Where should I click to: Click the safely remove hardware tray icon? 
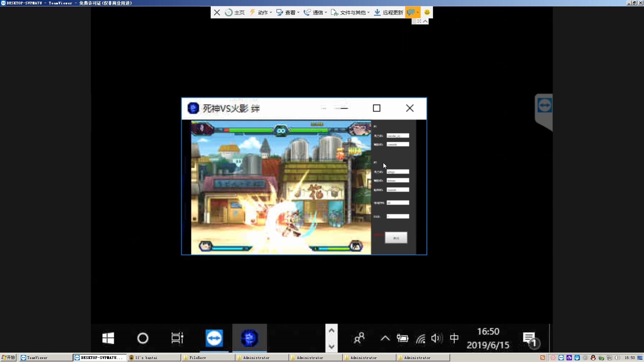[601, 358]
